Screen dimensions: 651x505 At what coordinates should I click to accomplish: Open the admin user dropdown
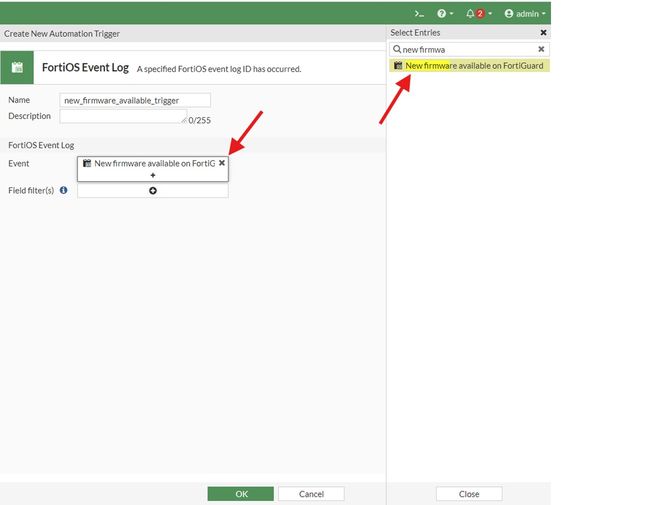coord(525,14)
